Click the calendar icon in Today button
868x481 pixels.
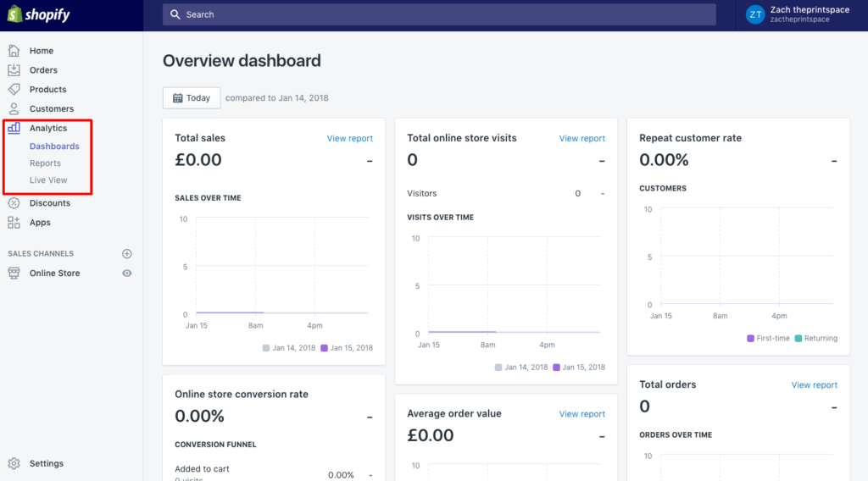pyautogui.click(x=178, y=98)
